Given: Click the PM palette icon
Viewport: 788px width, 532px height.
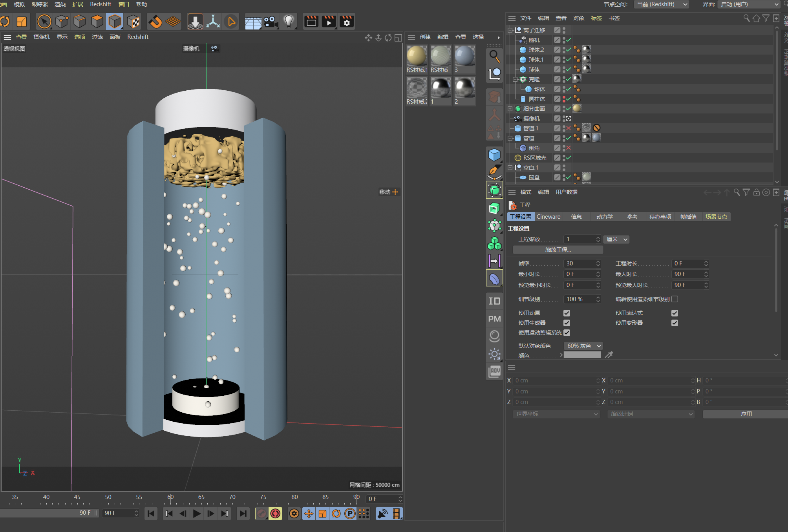Looking at the screenshot, I should [x=494, y=319].
